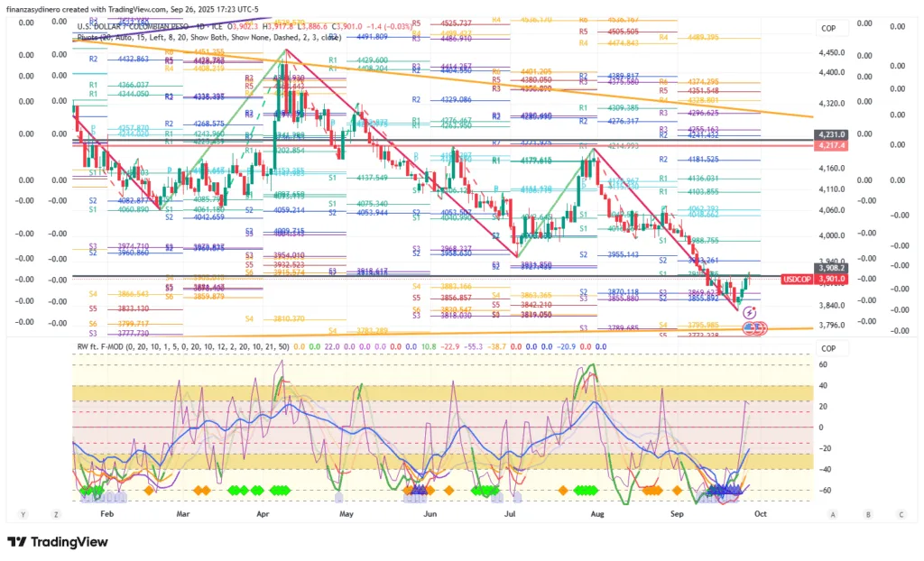
Task: Click the purple lightning bolt event icon
Action: point(751,312)
